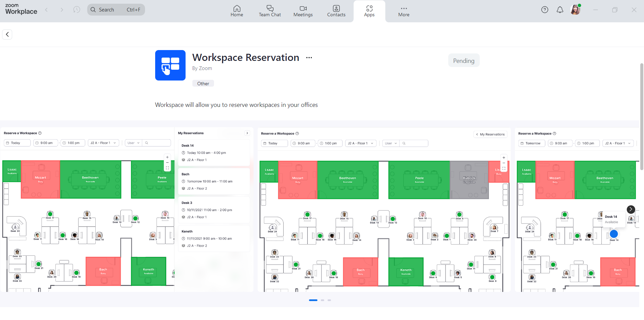Open the notifications bell
The image size is (644, 320).
(x=560, y=10)
